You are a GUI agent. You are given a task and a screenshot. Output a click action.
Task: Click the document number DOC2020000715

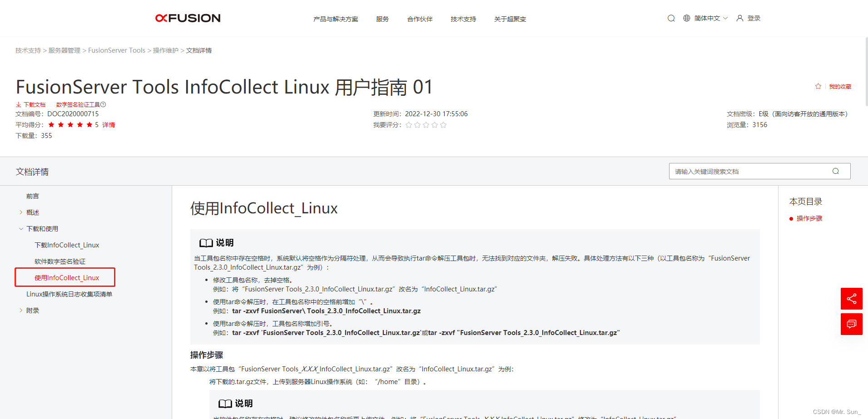[x=73, y=114]
